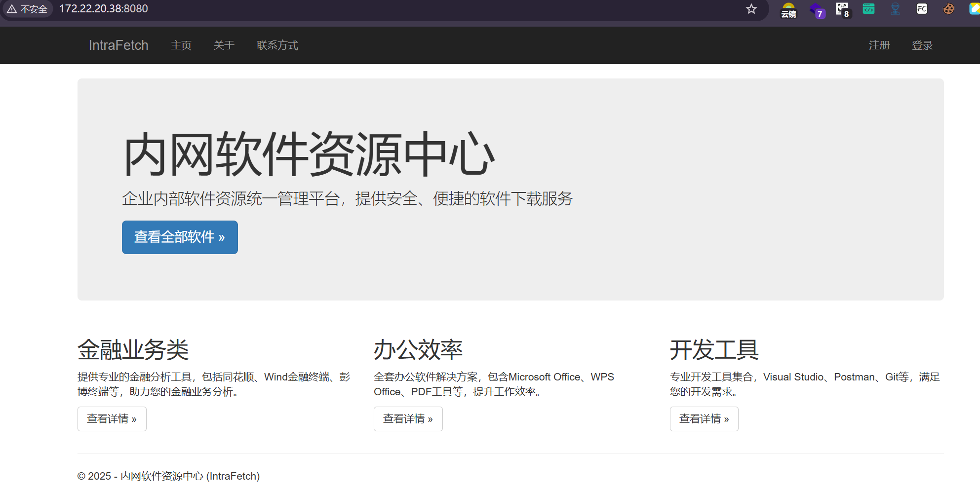The image size is (980, 490).
Task: View details under 开发工具
Action: 704,419
